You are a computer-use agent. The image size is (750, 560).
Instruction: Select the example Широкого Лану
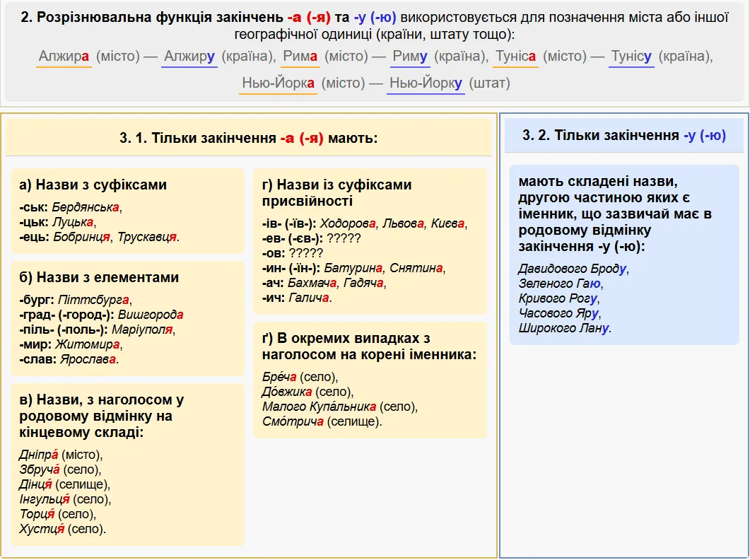[x=564, y=328]
